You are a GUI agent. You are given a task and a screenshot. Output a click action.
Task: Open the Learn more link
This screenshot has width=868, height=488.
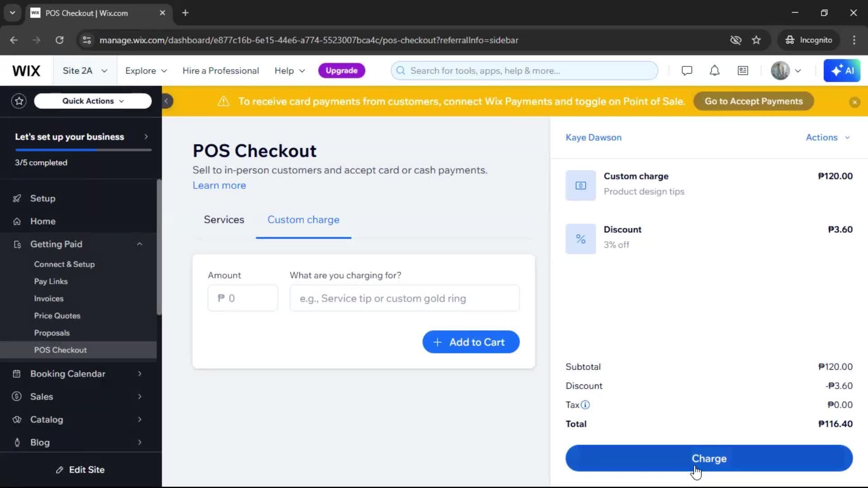coord(219,185)
